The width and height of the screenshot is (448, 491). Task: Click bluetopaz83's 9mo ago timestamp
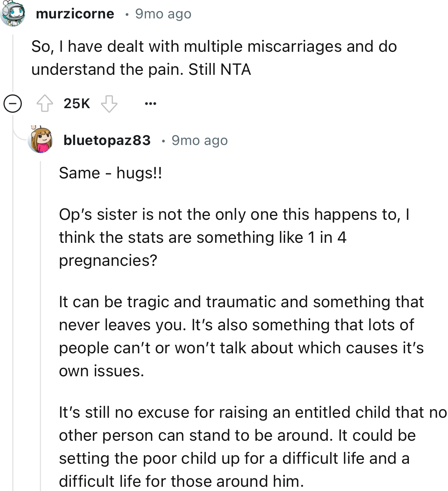(199, 140)
